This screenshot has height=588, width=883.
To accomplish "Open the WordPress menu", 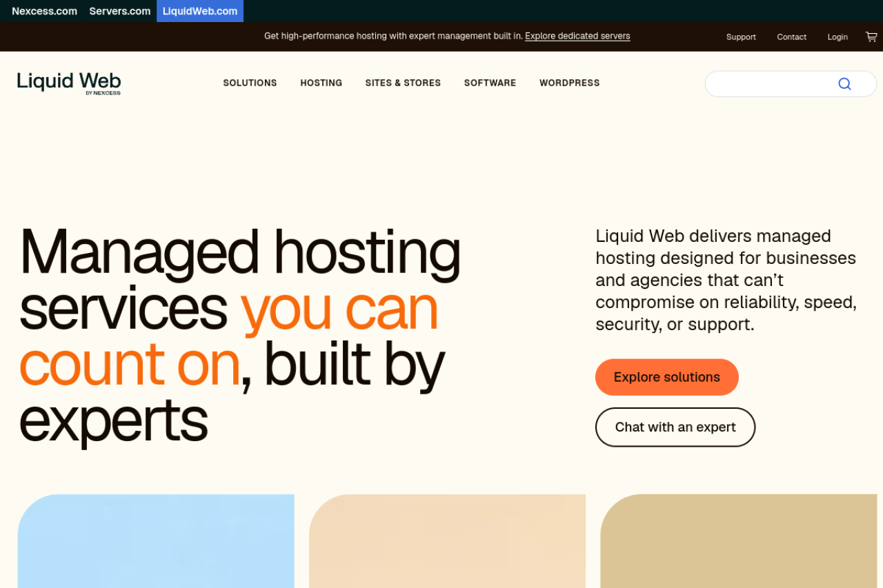I will point(570,83).
